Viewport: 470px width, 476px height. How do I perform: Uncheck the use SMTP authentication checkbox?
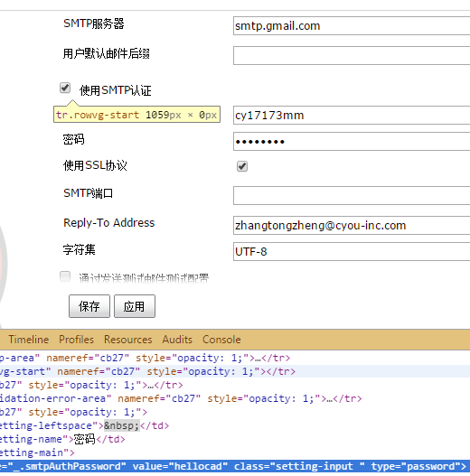pos(65,88)
